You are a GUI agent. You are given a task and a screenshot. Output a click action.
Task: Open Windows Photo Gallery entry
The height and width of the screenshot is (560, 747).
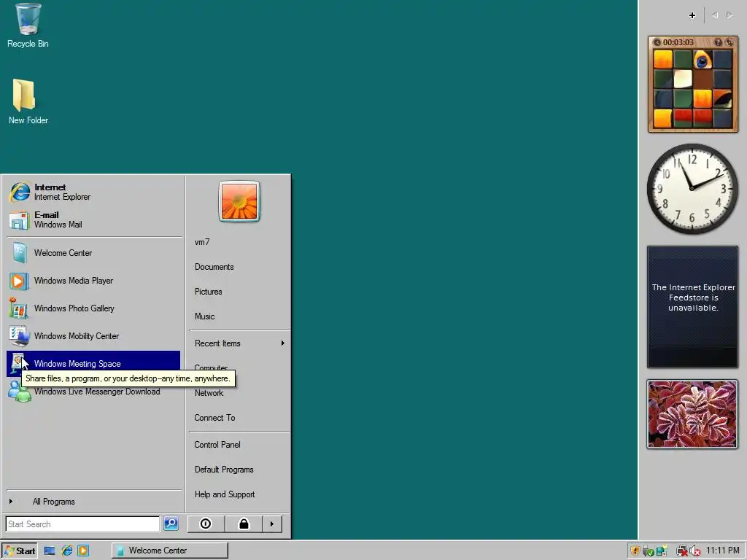click(x=93, y=308)
